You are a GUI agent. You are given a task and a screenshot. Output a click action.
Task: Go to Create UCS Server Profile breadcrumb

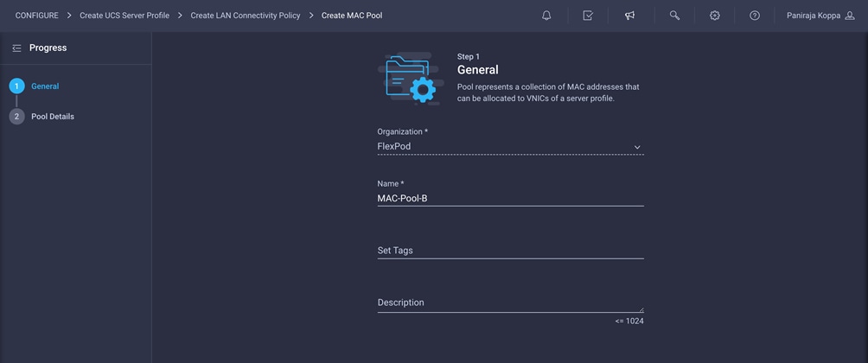point(124,16)
